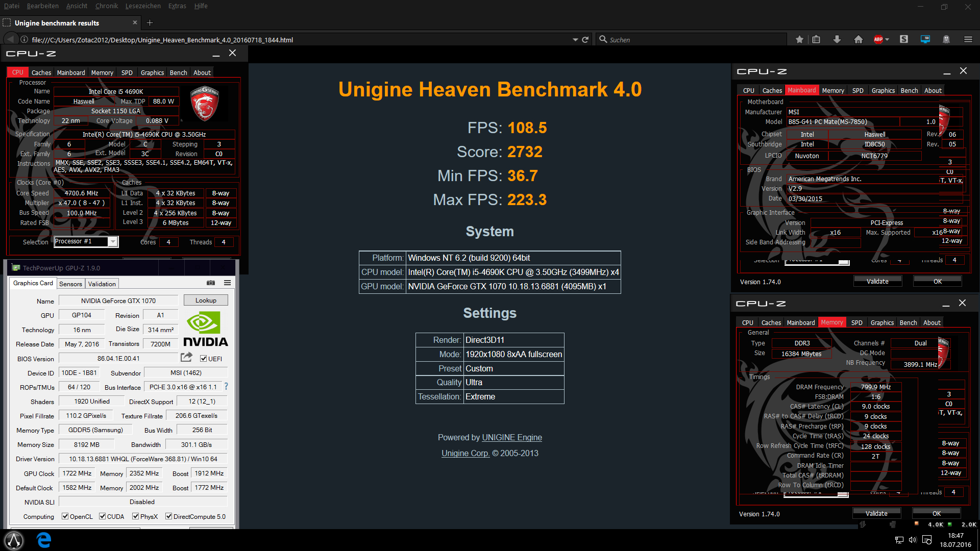Toggle the PhysX checkbox
The image size is (980, 551).
136,516
